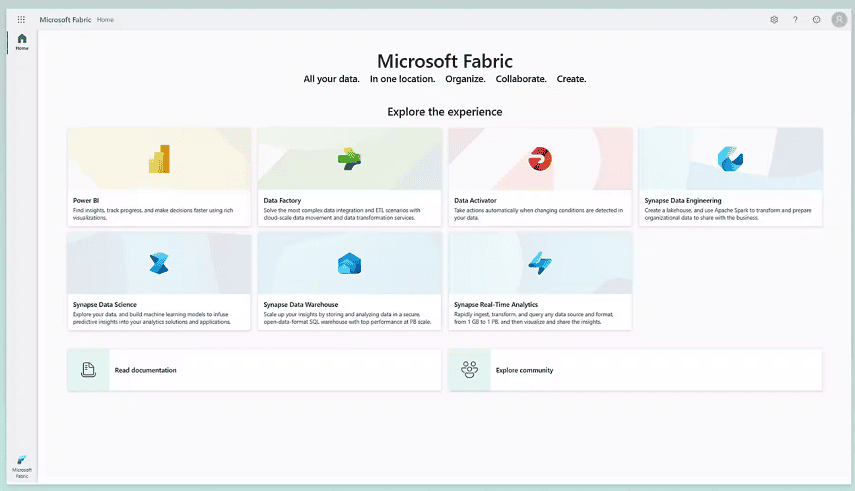855x491 pixels.
Task: Click the 'All your data.' tagline text
Action: (x=332, y=79)
